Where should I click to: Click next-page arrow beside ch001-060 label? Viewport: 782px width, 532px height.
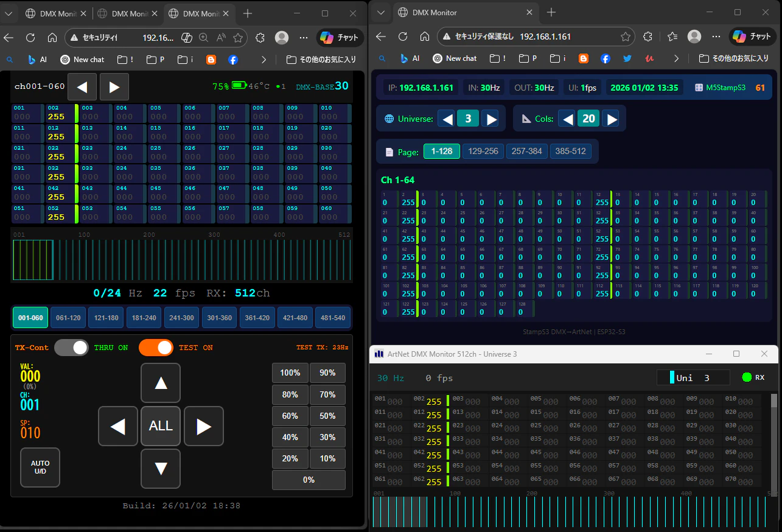point(114,87)
